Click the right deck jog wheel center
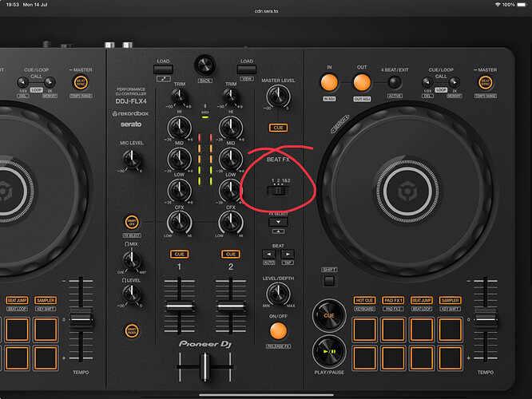 pyautogui.click(x=407, y=192)
